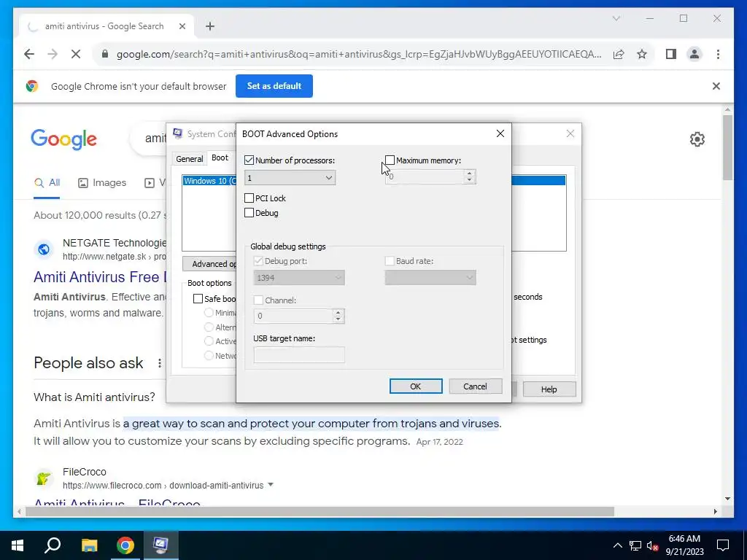Click Set as default button

coord(274,86)
